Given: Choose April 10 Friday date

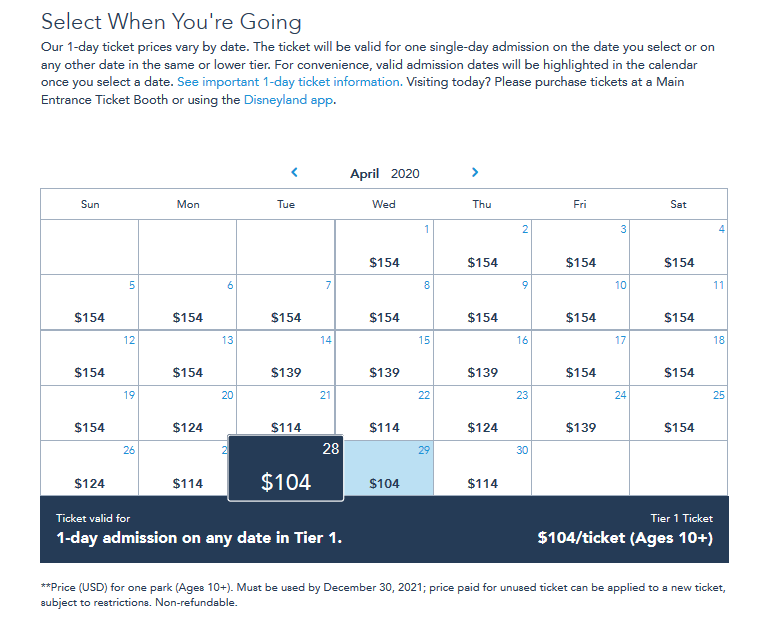Looking at the screenshot, I should coord(581,302).
